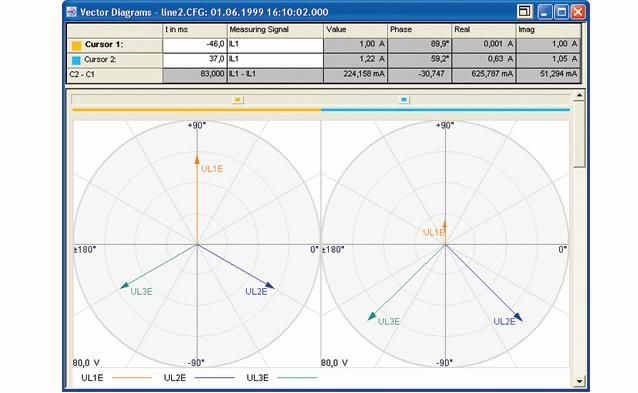This screenshot has width=638, height=393.
Task: Click the yellow Cursor 1 color swatch
Action: 76,45
